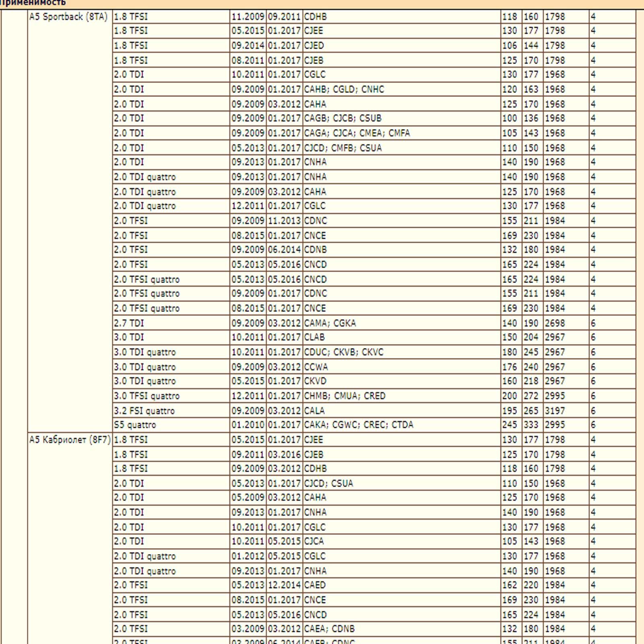Select the 3.0 TFSI quattro cell
The height and width of the screenshot is (644, 644).
point(147,396)
